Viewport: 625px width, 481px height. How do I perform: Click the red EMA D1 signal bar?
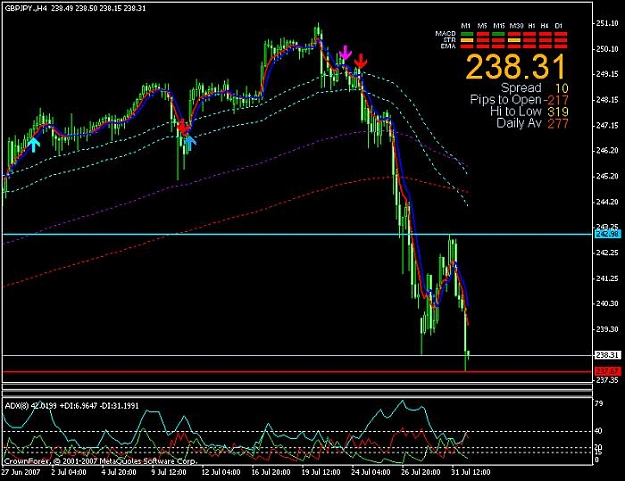pos(561,46)
